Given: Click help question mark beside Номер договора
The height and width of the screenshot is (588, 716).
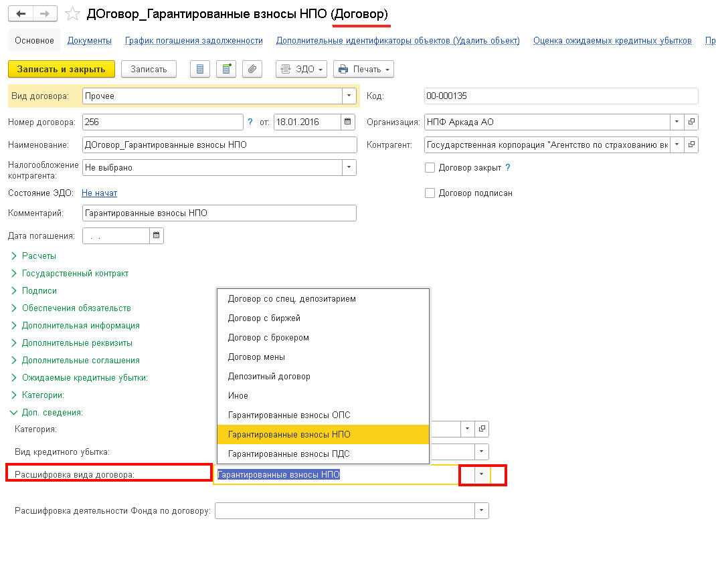Looking at the screenshot, I should tap(250, 122).
